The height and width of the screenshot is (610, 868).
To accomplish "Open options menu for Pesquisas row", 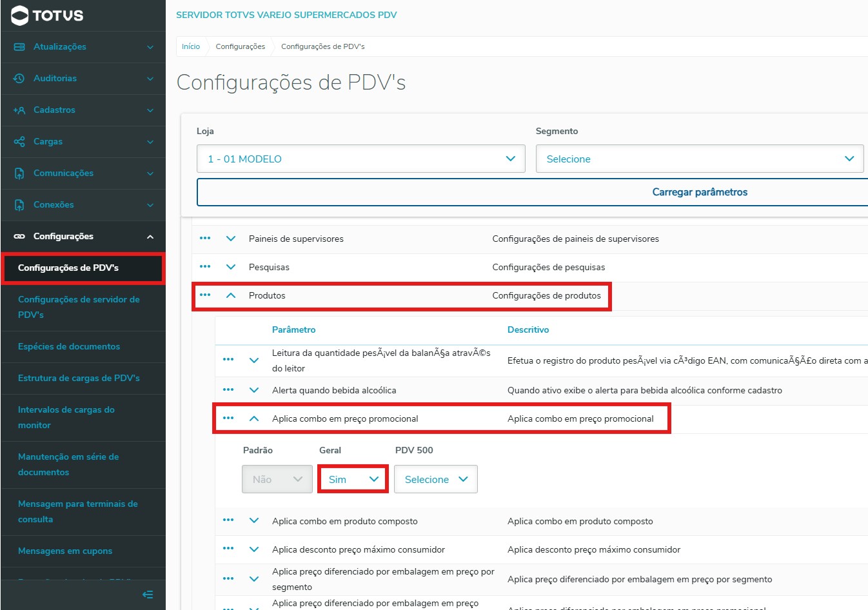I will tap(205, 267).
